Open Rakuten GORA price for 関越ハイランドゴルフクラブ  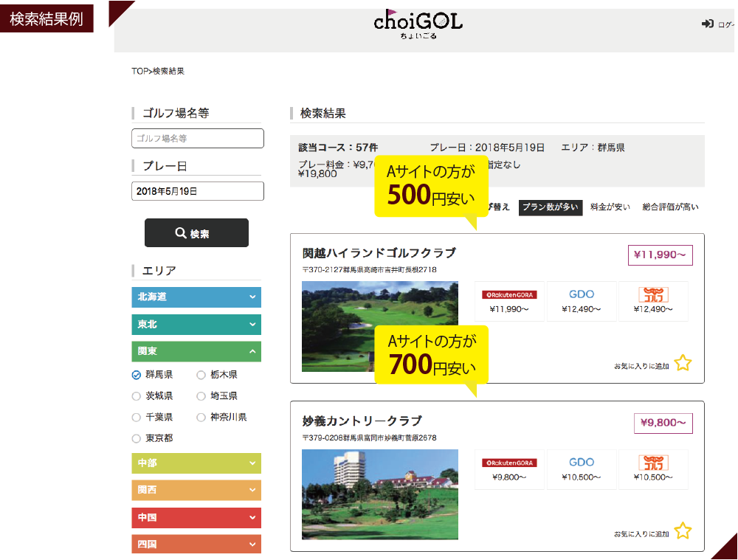pyautogui.click(x=509, y=301)
